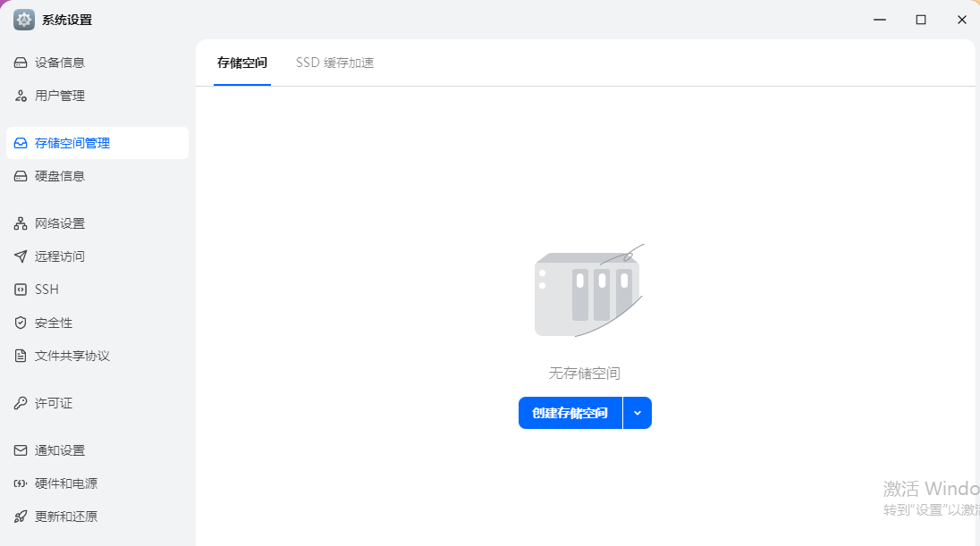The height and width of the screenshot is (546, 980).
Task: Switch to the SSD 缓存加速 tab
Action: pyautogui.click(x=334, y=63)
